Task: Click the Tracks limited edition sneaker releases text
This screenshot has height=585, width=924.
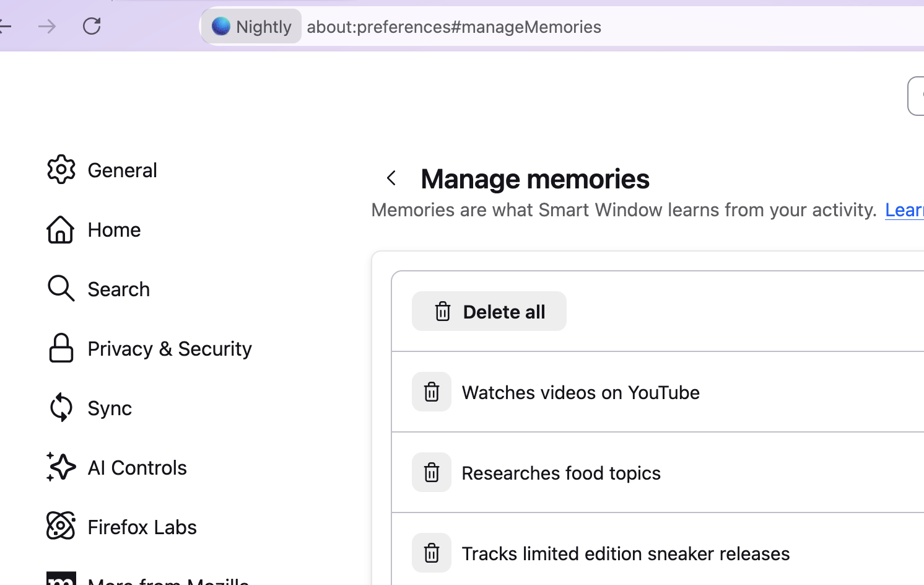Action: (x=625, y=553)
